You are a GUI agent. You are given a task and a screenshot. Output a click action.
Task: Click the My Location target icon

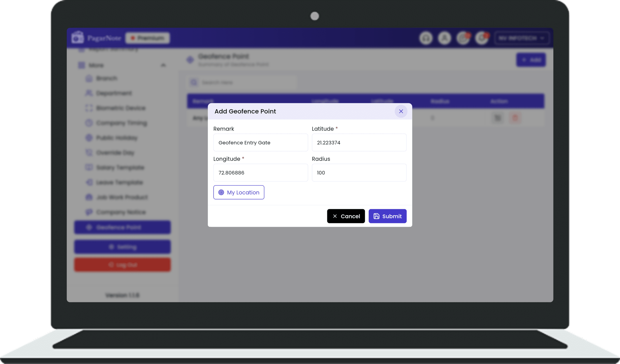coord(221,192)
